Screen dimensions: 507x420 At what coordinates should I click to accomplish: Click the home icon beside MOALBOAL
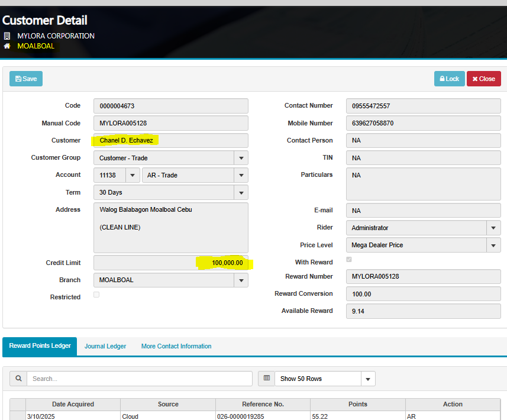tap(7, 46)
